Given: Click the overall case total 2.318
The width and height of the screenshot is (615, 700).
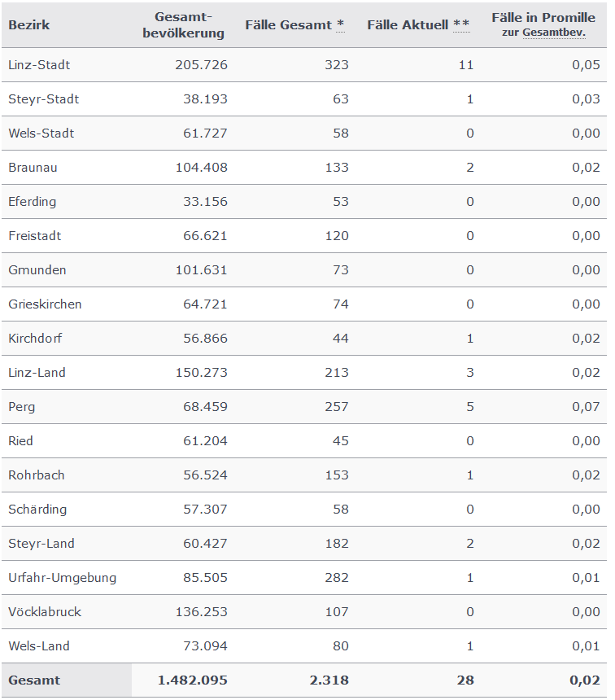Looking at the screenshot, I should coord(329,680).
